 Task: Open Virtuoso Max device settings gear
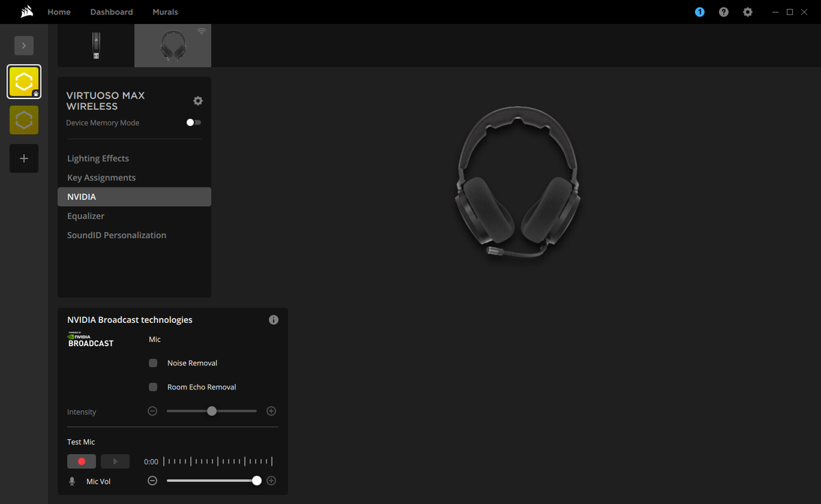[198, 101]
